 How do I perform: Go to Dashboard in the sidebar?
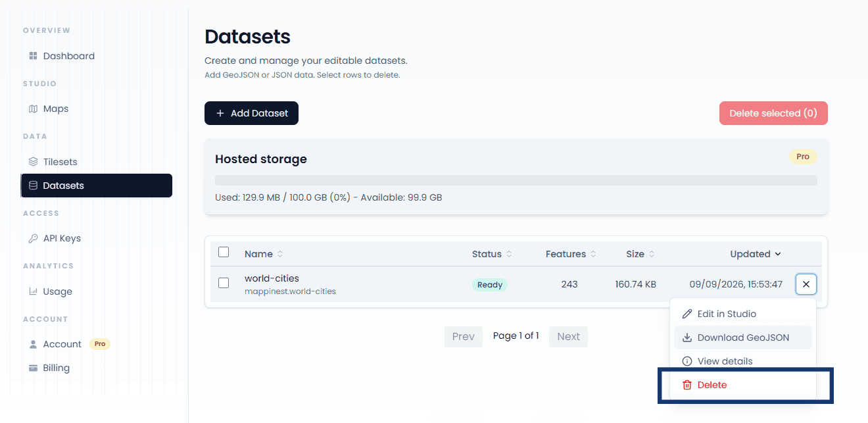tap(97, 56)
